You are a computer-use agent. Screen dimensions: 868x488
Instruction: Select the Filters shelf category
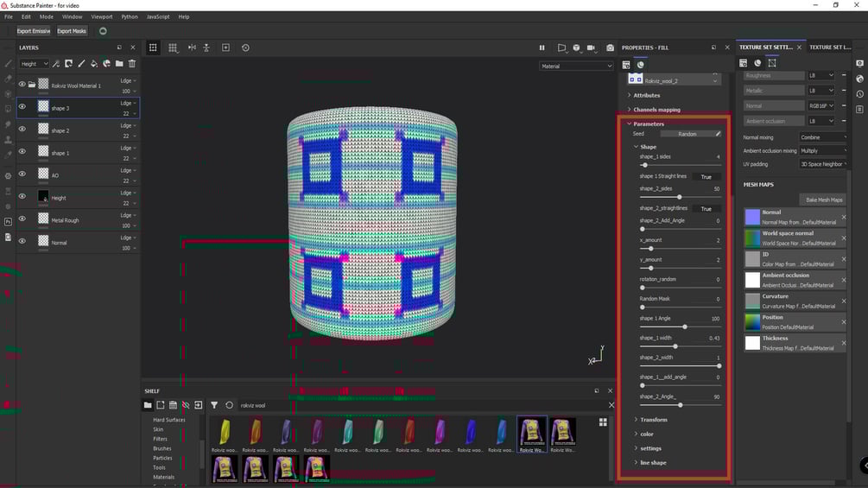[x=160, y=439]
